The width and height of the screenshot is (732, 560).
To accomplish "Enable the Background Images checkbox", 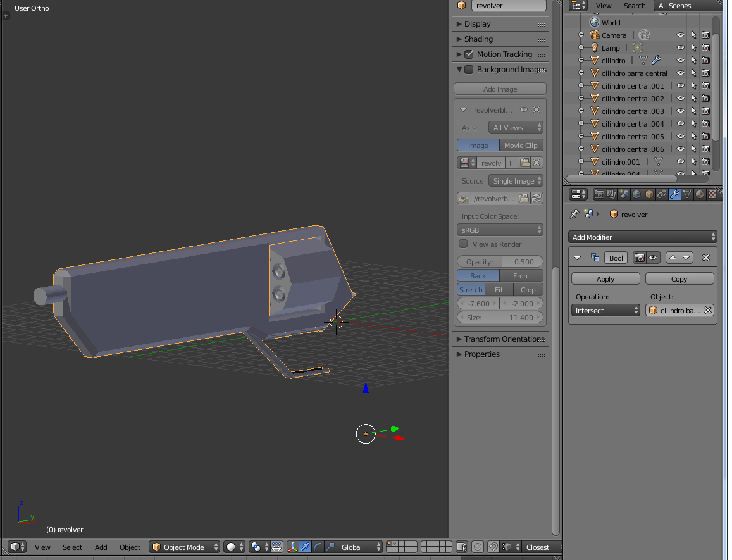I will tap(469, 69).
